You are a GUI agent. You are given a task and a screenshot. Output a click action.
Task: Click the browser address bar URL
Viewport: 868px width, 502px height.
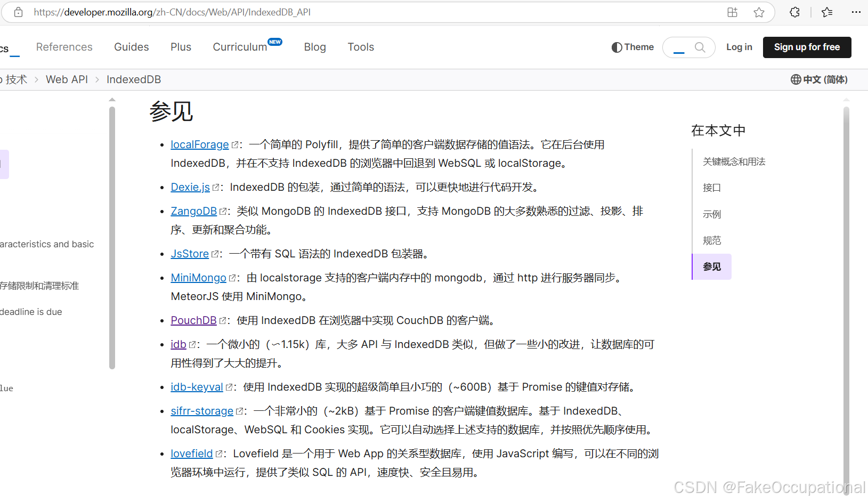point(172,12)
